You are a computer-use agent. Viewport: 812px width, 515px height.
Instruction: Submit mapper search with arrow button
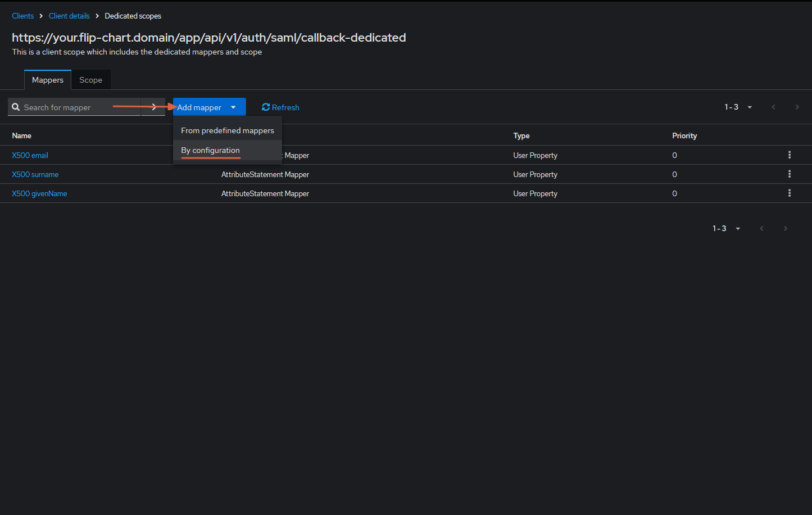(153, 107)
